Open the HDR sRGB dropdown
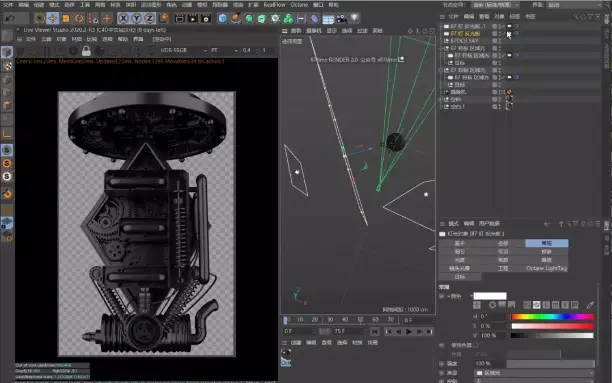This screenshot has height=383, width=612. [x=183, y=50]
